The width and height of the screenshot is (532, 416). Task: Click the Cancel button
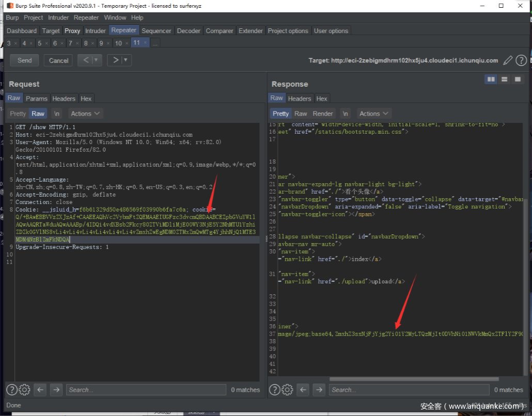click(x=58, y=60)
